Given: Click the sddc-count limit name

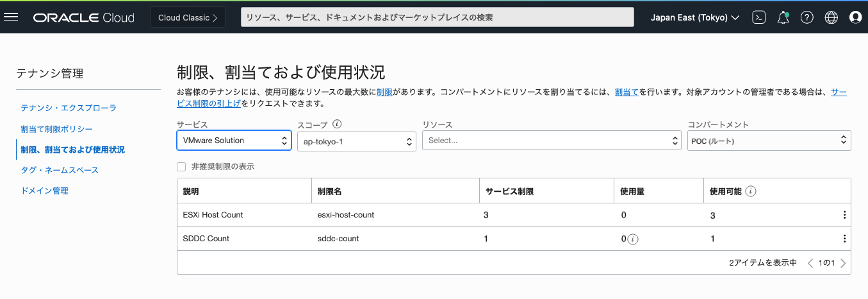Looking at the screenshot, I should tap(338, 239).
